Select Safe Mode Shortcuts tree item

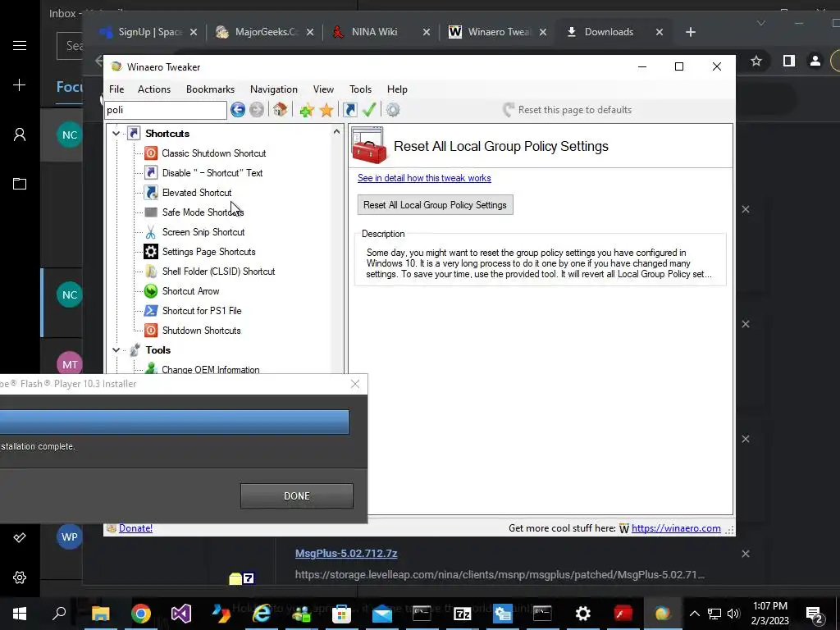pos(203,212)
